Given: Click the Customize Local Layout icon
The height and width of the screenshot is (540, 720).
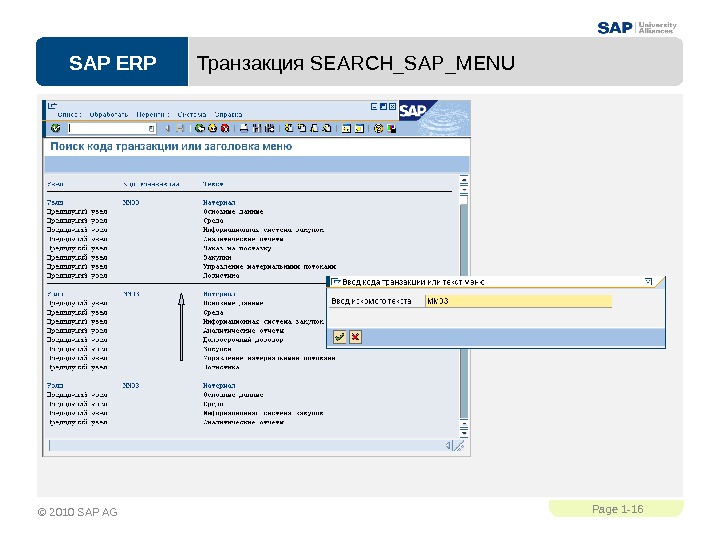Looking at the screenshot, I should click(x=392, y=129).
